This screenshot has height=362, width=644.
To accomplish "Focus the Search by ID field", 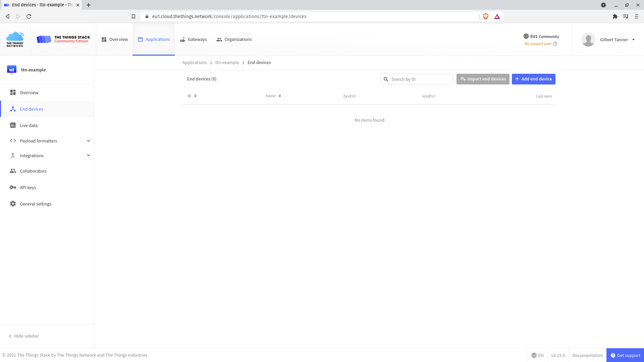I will 420,79.
